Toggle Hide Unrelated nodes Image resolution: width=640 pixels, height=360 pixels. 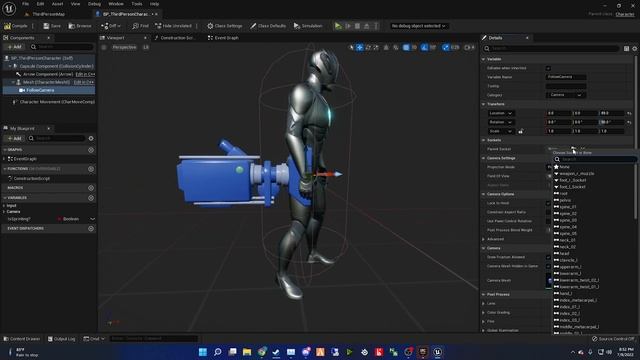(173, 26)
